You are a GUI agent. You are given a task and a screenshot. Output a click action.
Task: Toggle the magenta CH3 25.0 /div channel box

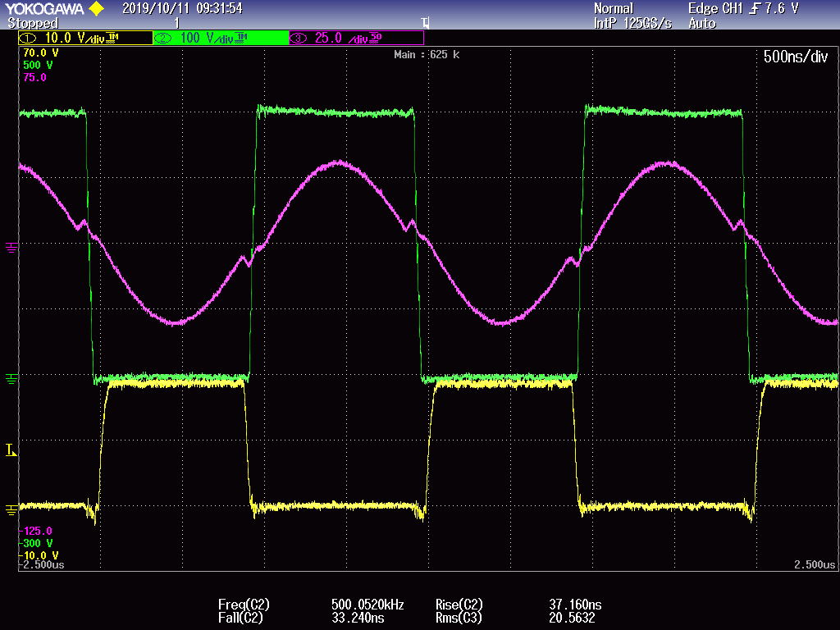(356, 38)
